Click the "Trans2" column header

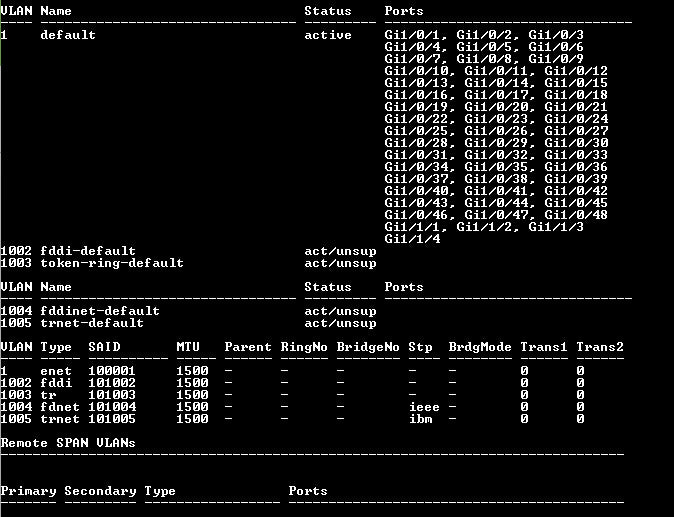[x=600, y=347]
